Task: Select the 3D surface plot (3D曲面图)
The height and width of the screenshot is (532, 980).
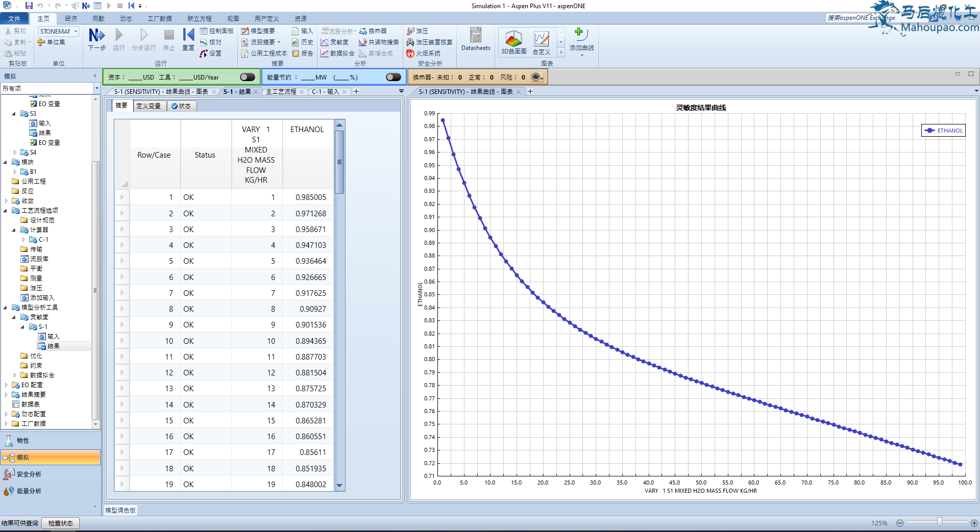Action: pos(513,42)
